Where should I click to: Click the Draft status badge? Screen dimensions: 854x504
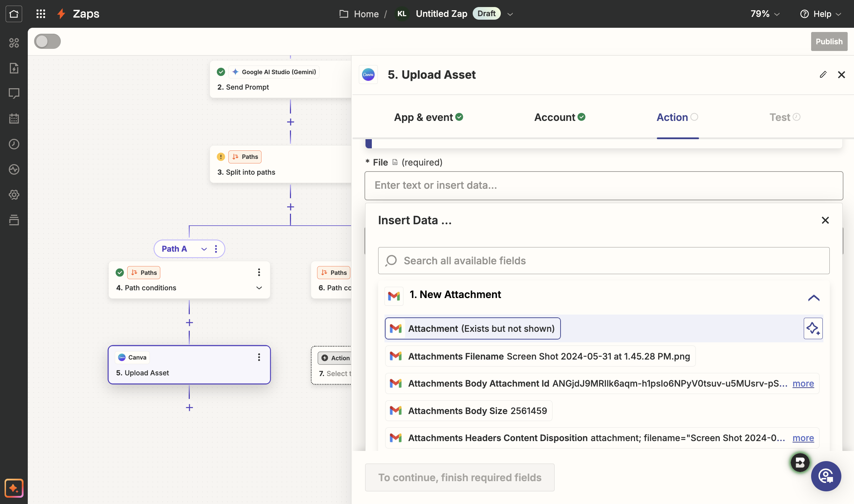[486, 13]
